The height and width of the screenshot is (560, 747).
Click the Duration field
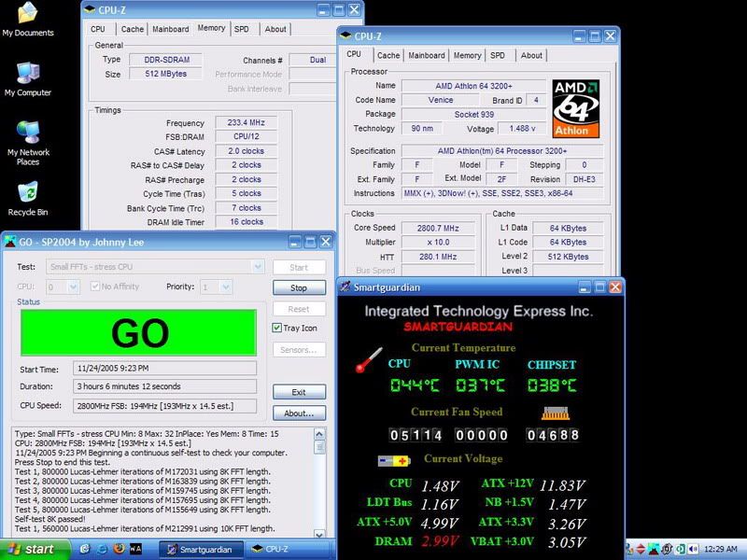164,386
